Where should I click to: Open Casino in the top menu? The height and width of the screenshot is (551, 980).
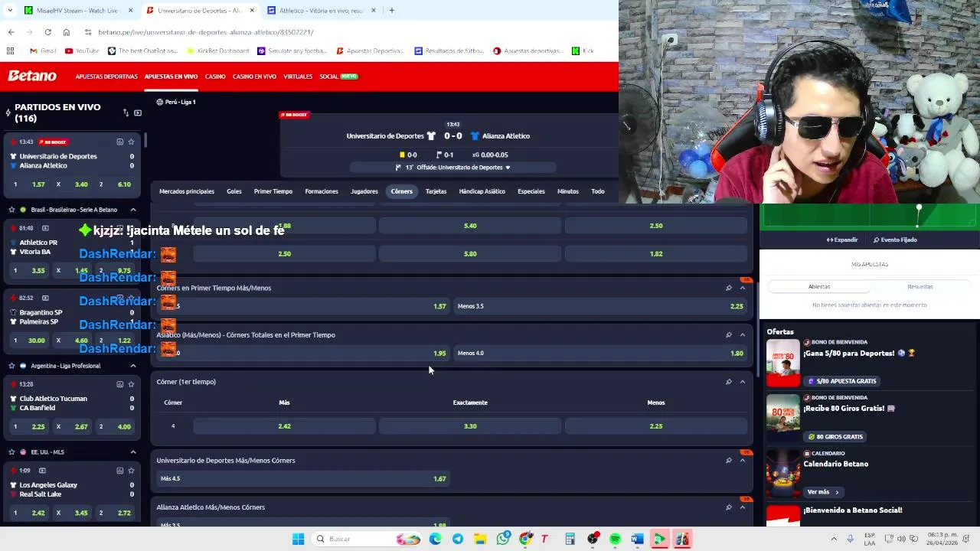(x=215, y=77)
